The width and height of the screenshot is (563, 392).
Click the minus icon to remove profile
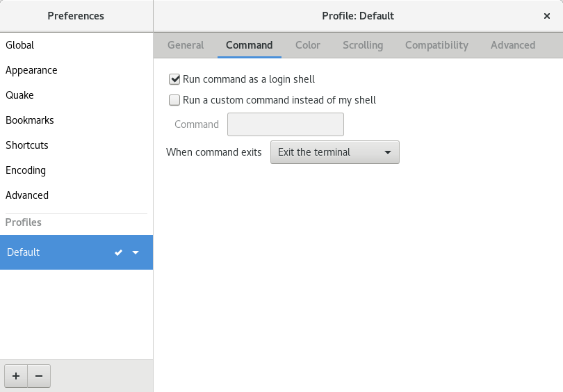pos(39,376)
